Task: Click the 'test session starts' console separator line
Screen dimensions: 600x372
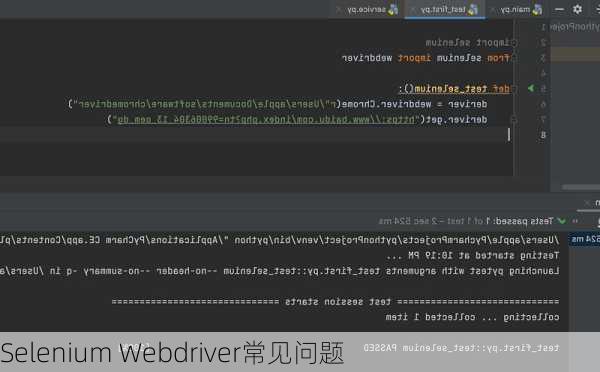Action: [335, 302]
